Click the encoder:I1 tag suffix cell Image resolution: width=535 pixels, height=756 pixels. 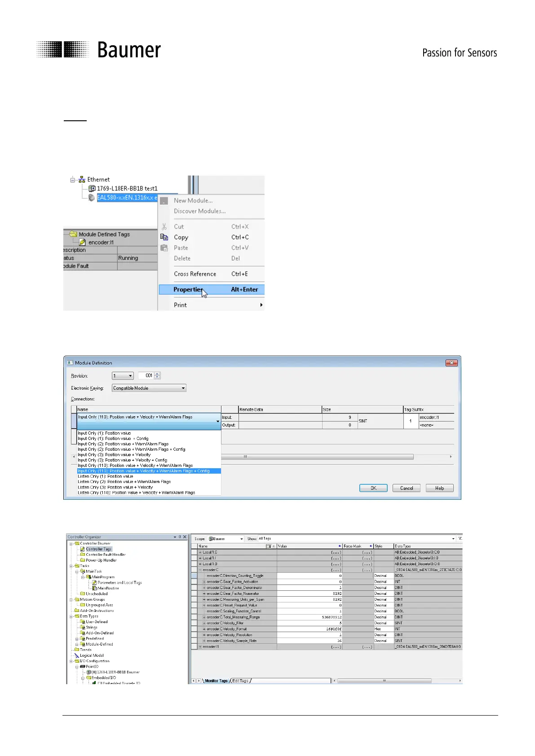point(436,417)
